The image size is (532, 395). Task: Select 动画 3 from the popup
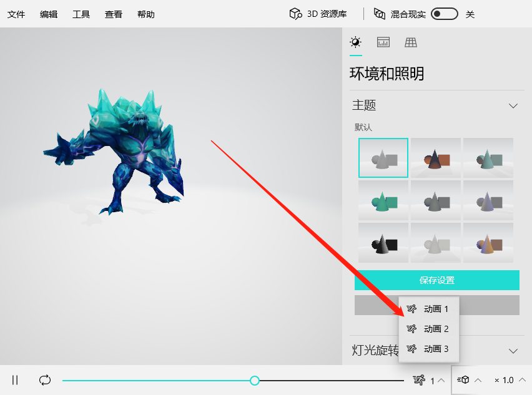pyautogui.click(x=429, y=349)
